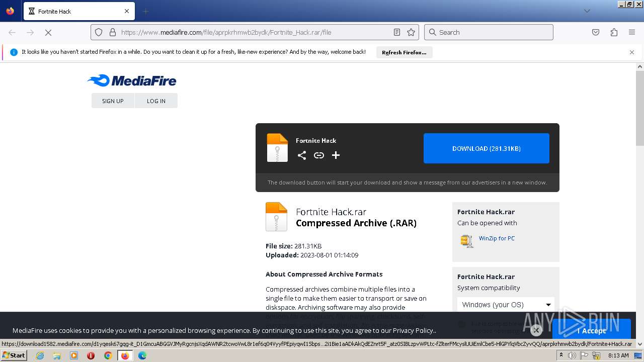Add file to MediaFire with plus icon
Screen dimensions: 644x362
click(336, 155)
